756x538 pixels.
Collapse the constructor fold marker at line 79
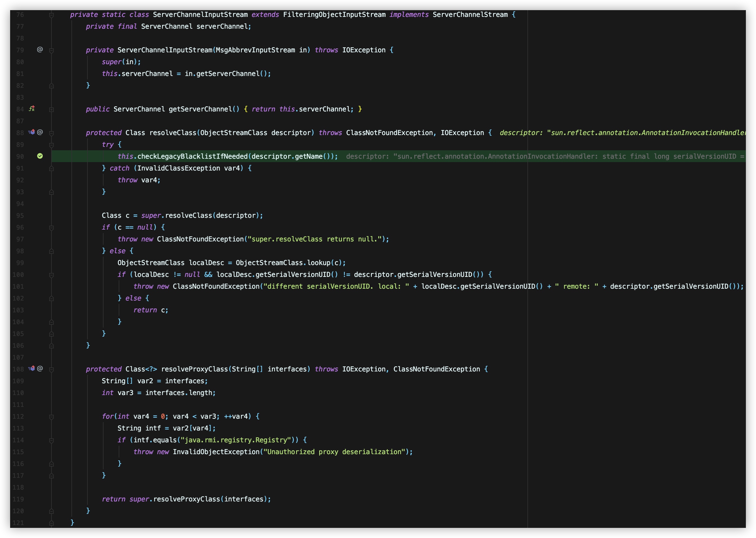pyautogui.click(x=51, y=50)
